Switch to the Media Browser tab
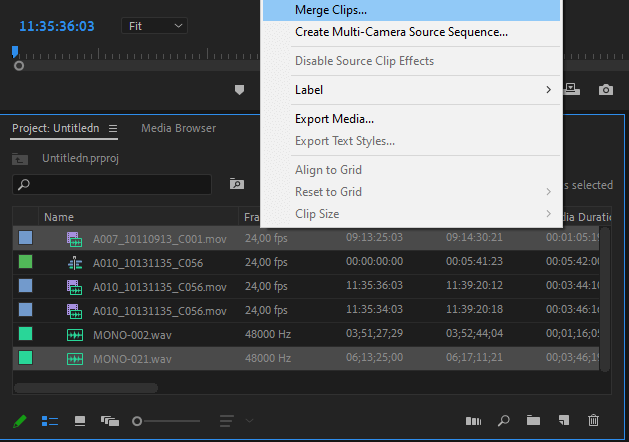The width and height of the screenshot is (629, 442). pyautogui.click(x=179, y=128)
